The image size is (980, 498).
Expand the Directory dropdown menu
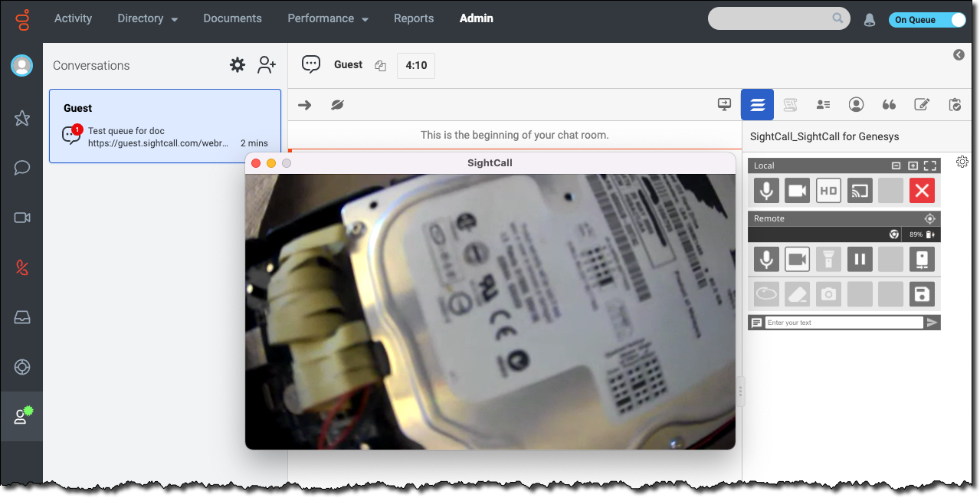[147, 18]
